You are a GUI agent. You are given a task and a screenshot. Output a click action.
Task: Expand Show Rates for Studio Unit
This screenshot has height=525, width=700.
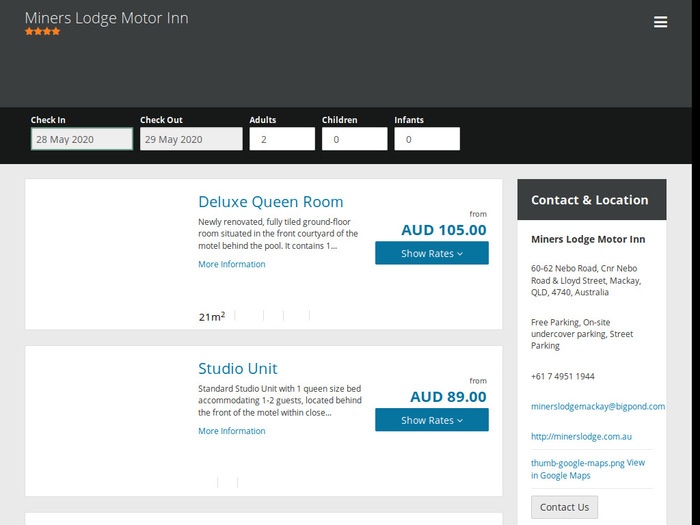click(432, 420)
